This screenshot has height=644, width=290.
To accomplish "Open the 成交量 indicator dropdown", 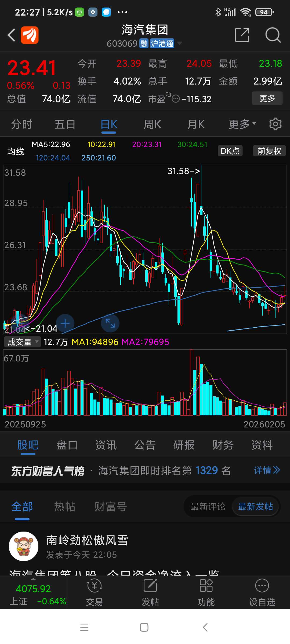I will 22,342.
